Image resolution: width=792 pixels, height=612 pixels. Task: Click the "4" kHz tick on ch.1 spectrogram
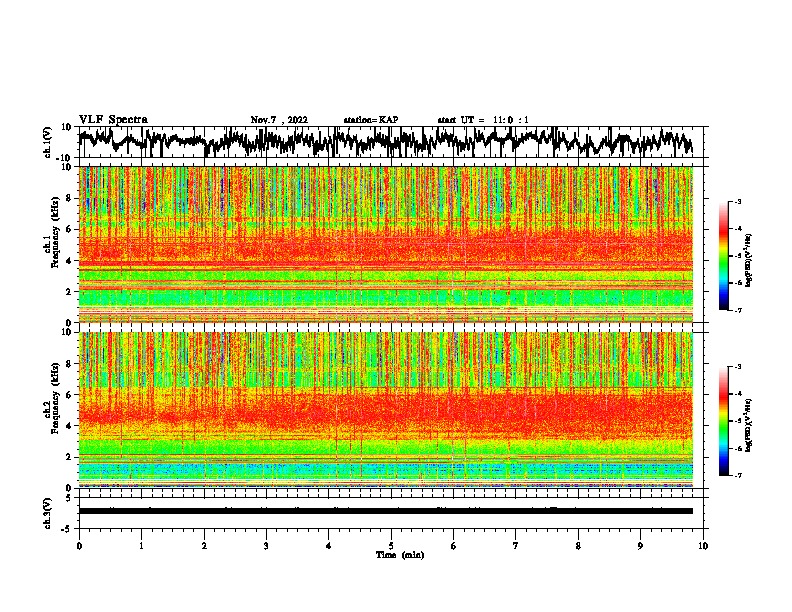(x=69, y=261)
